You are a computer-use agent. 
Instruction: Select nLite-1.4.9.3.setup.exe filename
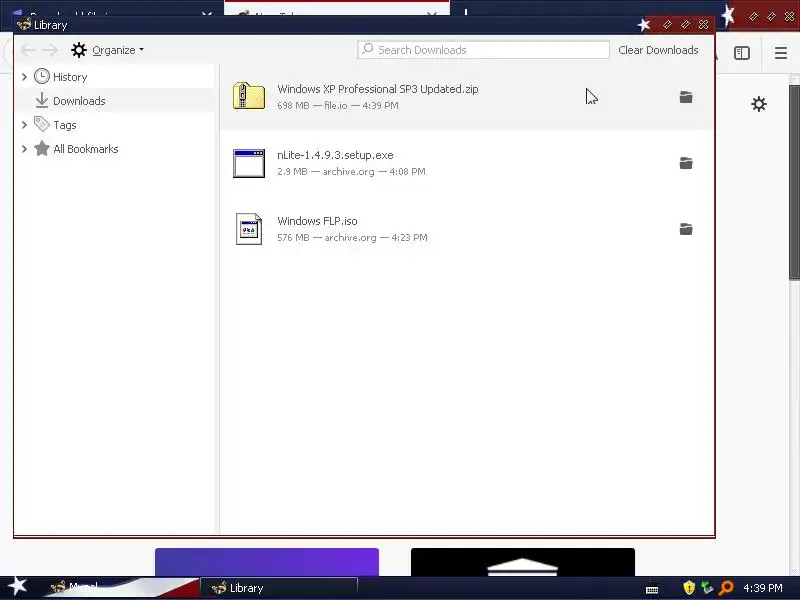[335, 155]
